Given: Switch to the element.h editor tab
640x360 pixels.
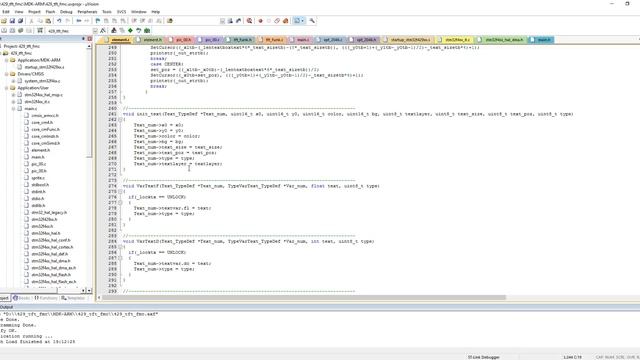Looking at the screenshot, I should [x=149, y=40].
